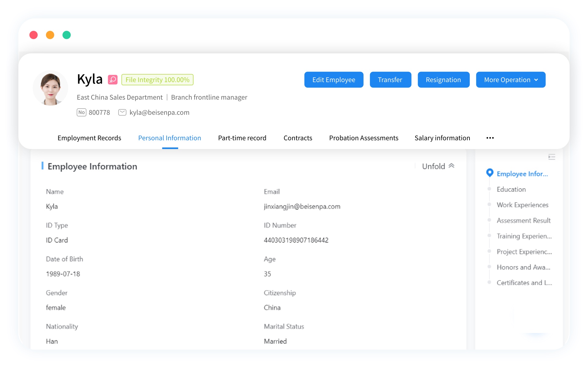Switch to the Employment Records tab
Viewport: 588px width, 368px height.
(89, 138)
